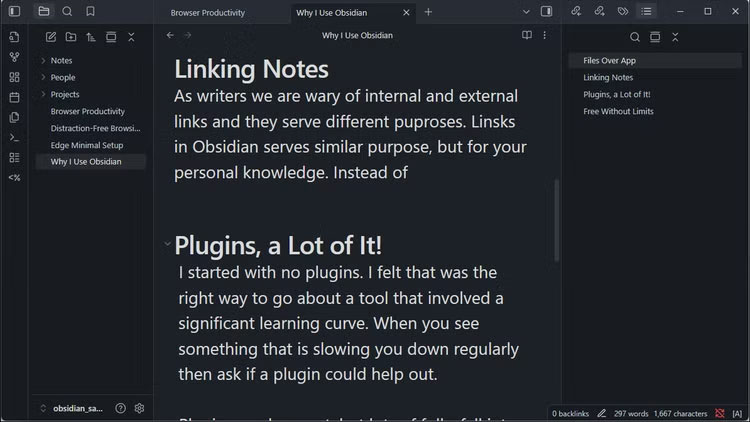Navigate forward with the right arrow
This screenshot has height=422, width=750.
click(188, 35)
